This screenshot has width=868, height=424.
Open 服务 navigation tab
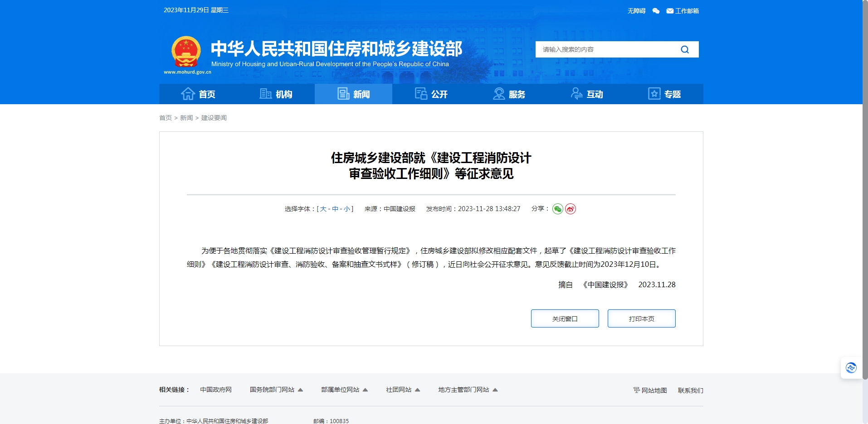[x=509, y=94]
